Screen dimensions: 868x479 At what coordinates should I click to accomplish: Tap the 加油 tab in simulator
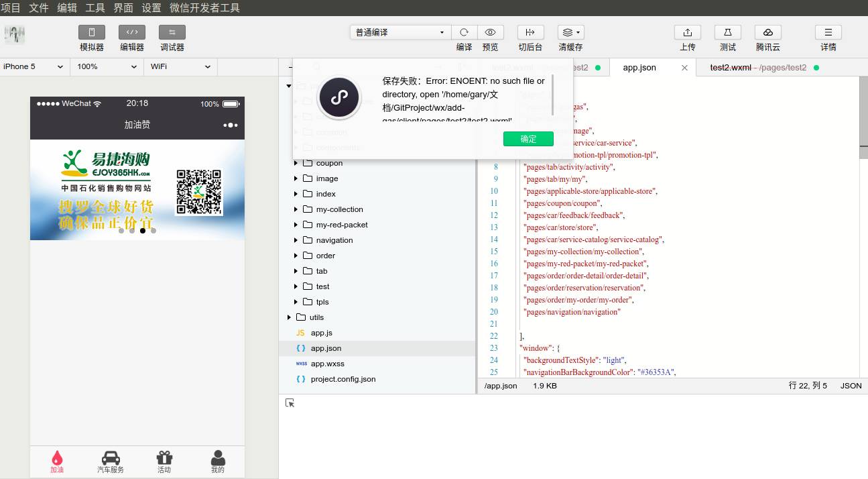pos(57,462)
